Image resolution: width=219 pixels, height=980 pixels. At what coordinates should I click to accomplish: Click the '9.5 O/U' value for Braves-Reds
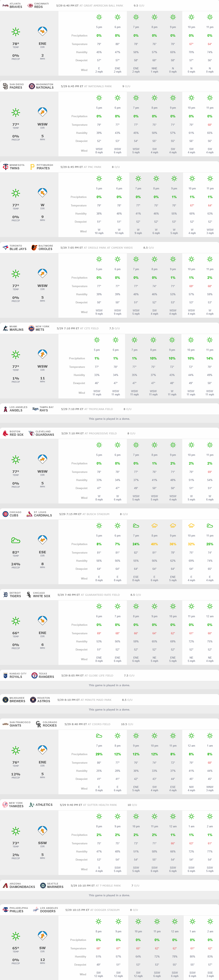139,6
